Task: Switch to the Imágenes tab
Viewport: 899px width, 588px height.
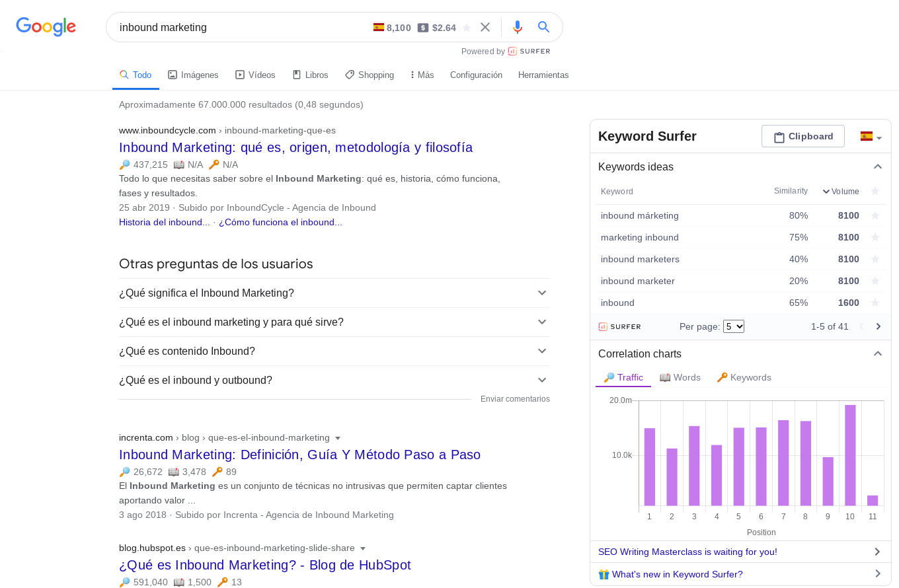Action: pyautogui.click(x=193, y=75)
